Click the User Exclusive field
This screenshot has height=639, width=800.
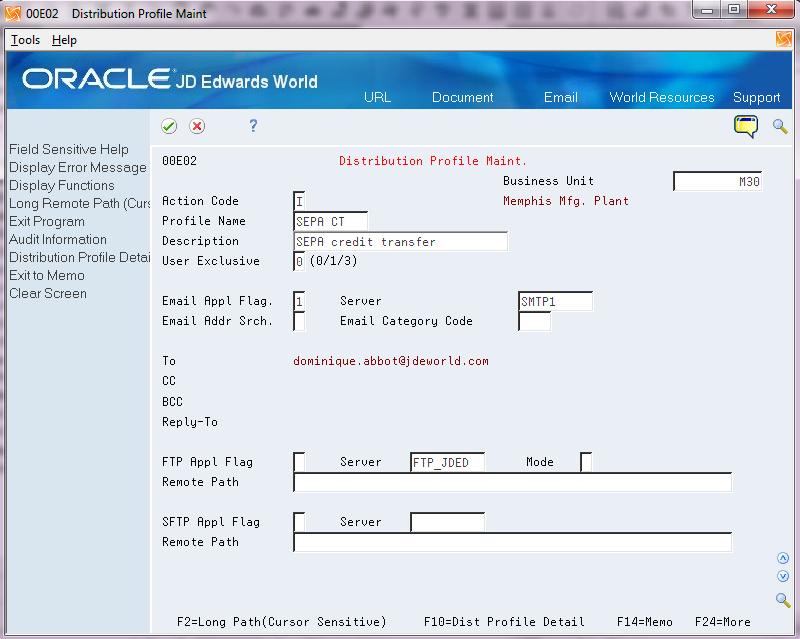click(299, 261)
